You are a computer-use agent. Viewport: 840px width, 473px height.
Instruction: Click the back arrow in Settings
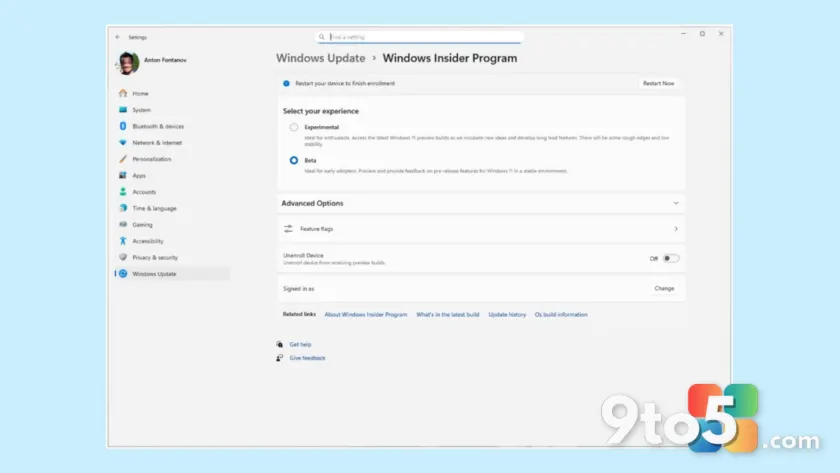tap(118, 37)
